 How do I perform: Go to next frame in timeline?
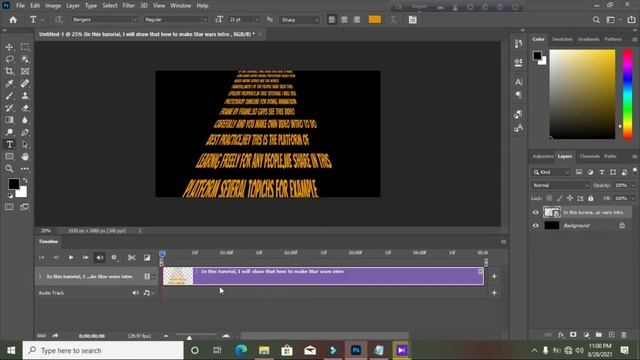[x=85, y=258]
